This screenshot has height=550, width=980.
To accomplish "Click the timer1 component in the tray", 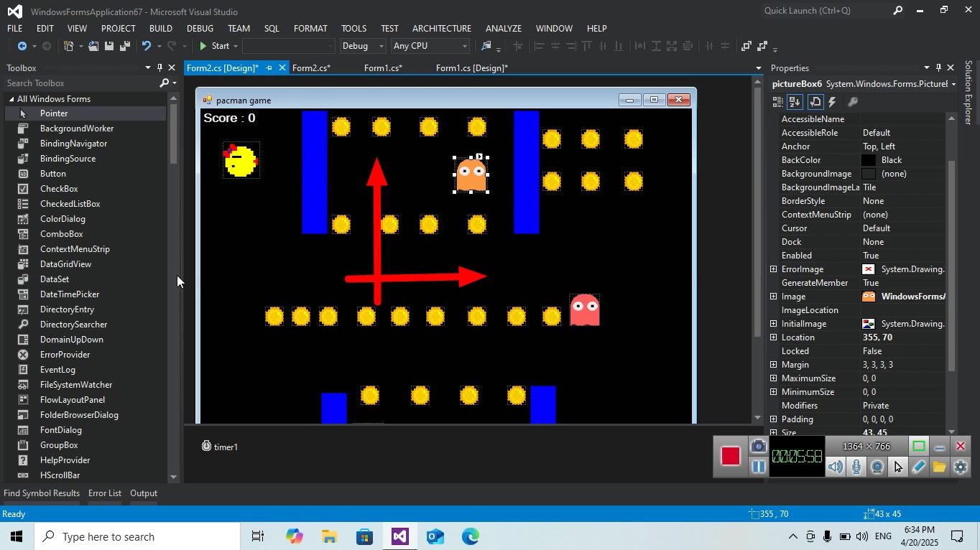I will click(220, 447).
